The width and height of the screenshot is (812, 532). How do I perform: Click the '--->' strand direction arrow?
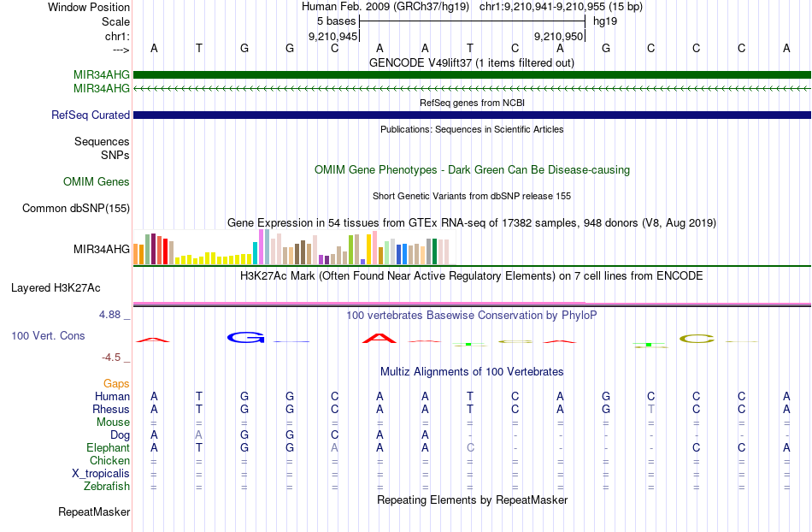tap(121, 50)
